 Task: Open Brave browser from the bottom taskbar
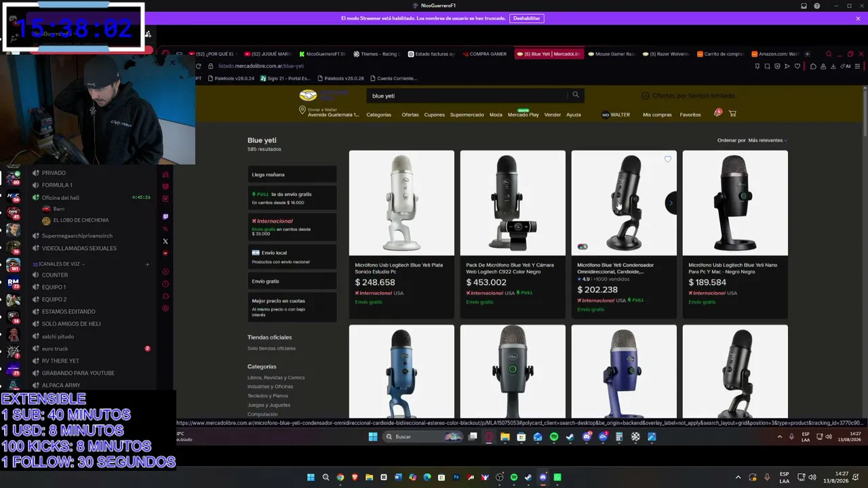(x=355, y=477)
